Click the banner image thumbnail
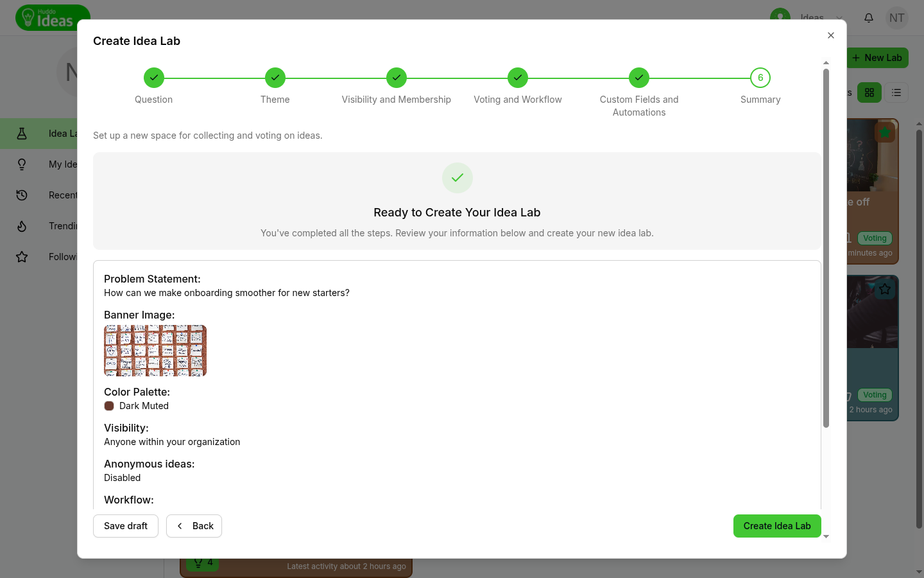This screenshot has width=924, height=578. pyautogui.click(x=155, y=351)
